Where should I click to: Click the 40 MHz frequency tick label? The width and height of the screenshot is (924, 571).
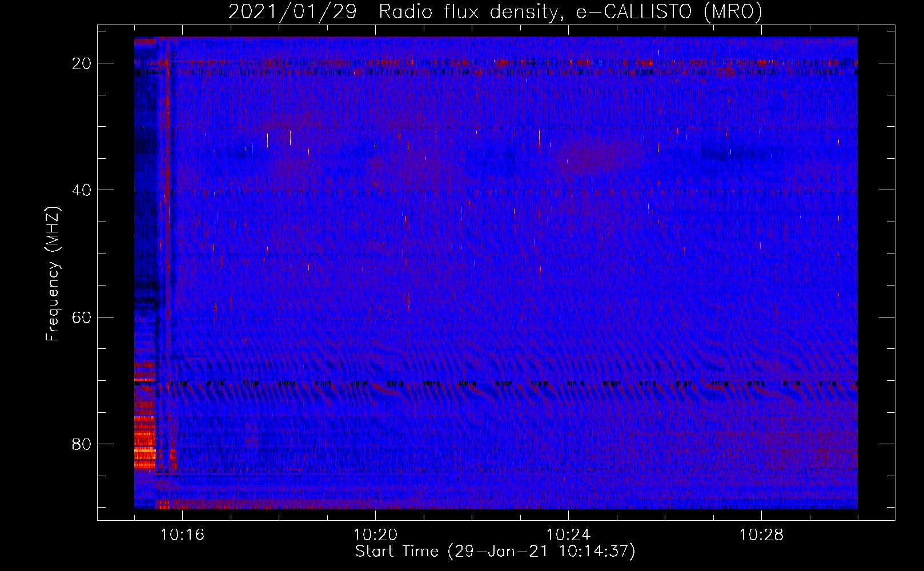[82, 190]
